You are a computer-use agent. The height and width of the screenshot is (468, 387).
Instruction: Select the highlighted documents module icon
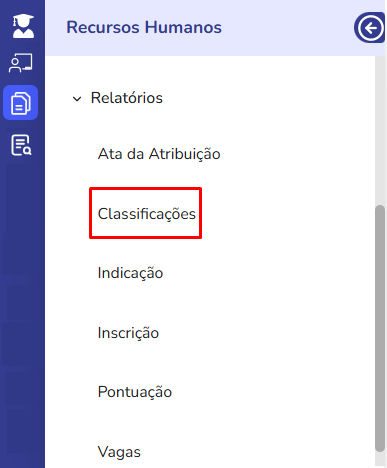[x=21, y=103]
